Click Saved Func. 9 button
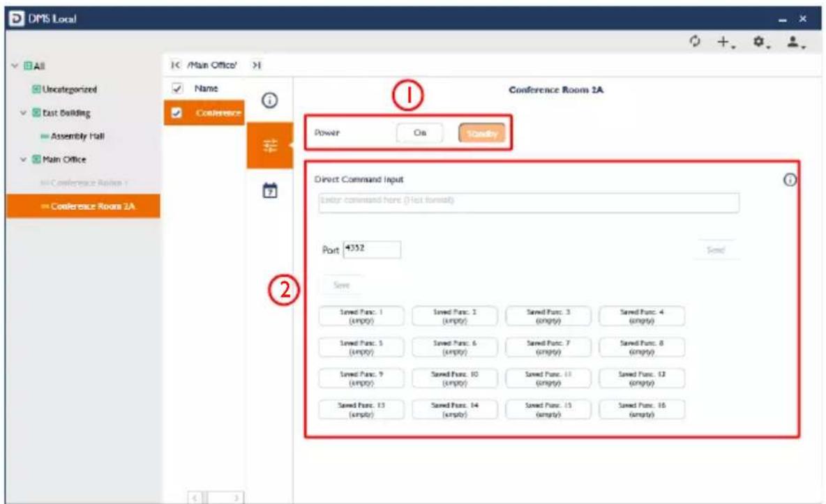This screenshot has width=826, height=504. 361,378
